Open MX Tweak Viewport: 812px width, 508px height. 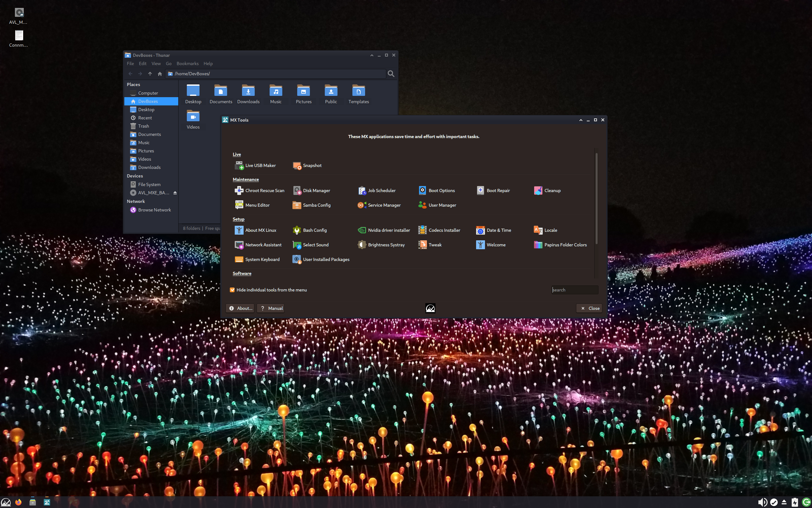(x=430, y=244)
